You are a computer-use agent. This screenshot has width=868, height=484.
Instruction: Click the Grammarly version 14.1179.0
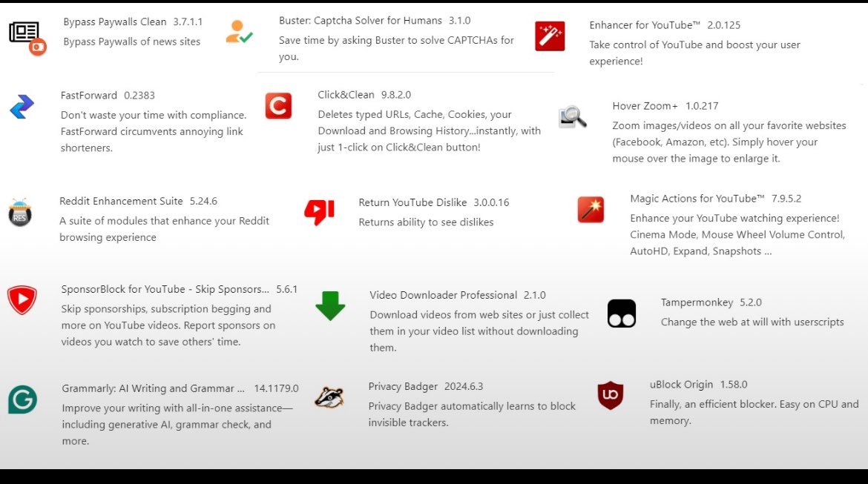[276, 388]
